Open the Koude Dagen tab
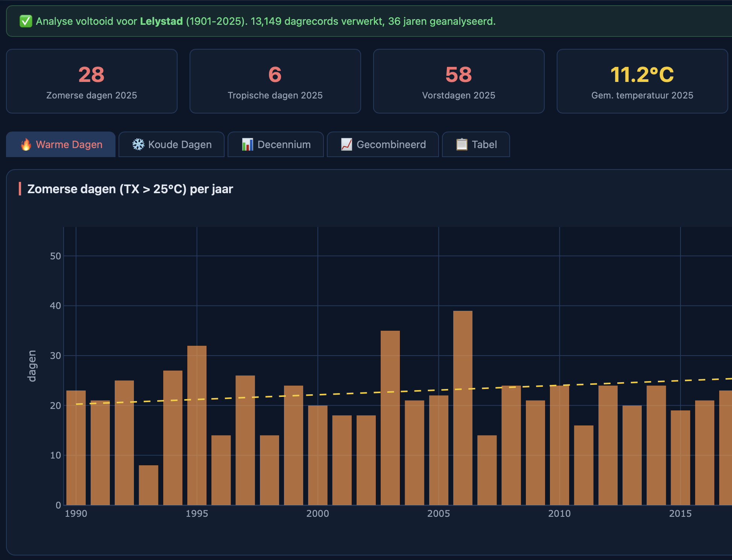The width and height of the screenshot is (732, 560). (179, 144)
